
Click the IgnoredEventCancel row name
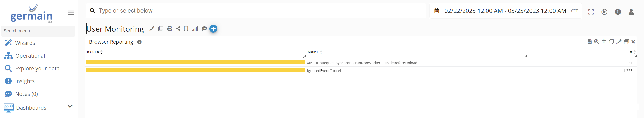[x=324, y=71]
